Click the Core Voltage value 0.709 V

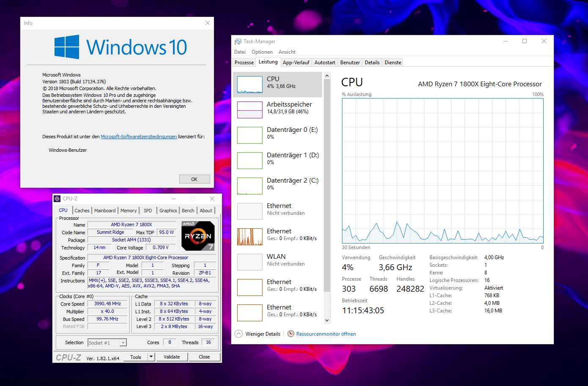click(161, 247)
